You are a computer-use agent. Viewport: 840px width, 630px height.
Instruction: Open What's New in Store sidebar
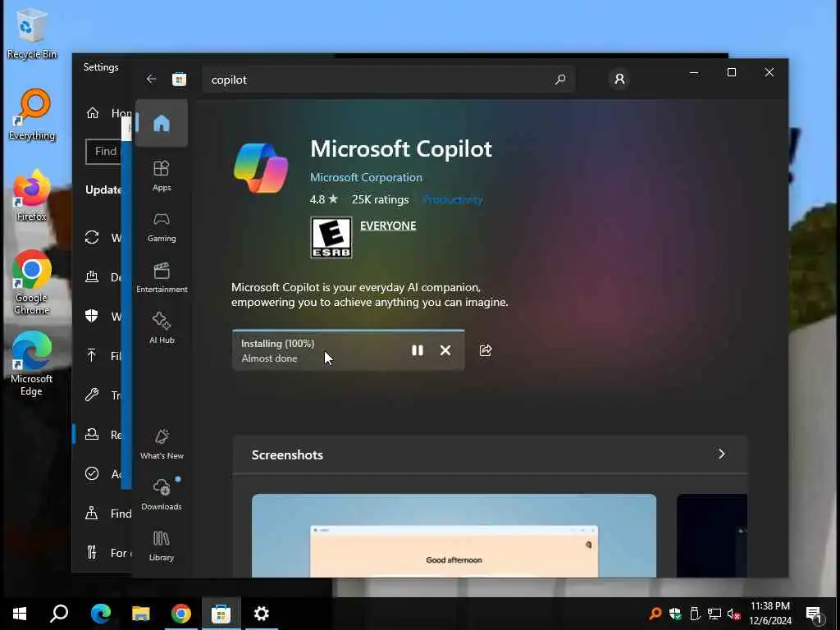162,444
